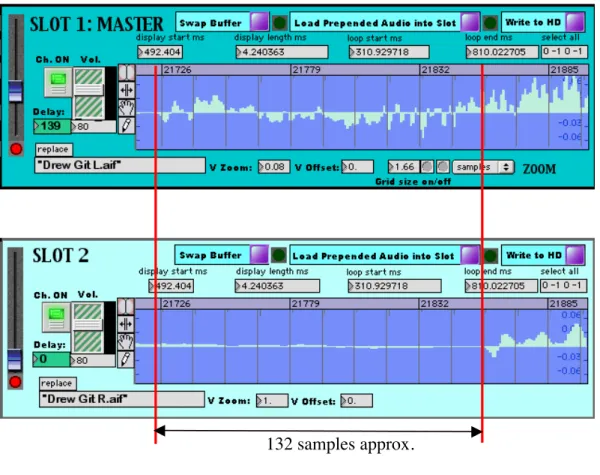Toggle green LED beside Load Prepended, Slot 2
The width and height of the screenshot is (600, 475).
click(491, 256)
